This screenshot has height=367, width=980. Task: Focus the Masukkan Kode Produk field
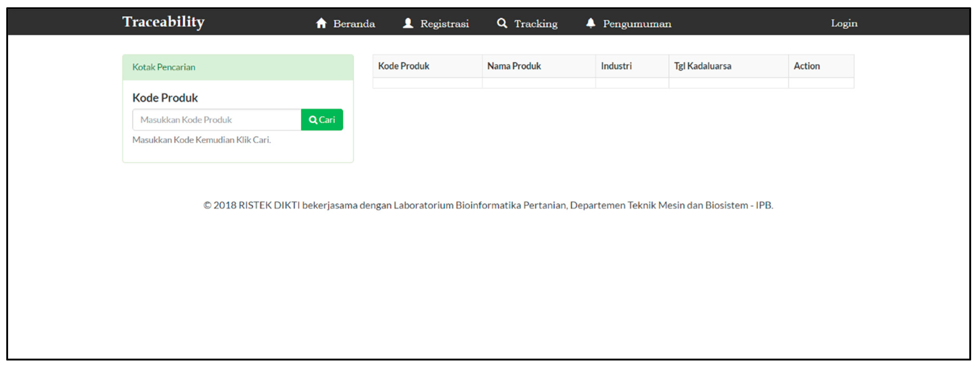click(217, 120)
